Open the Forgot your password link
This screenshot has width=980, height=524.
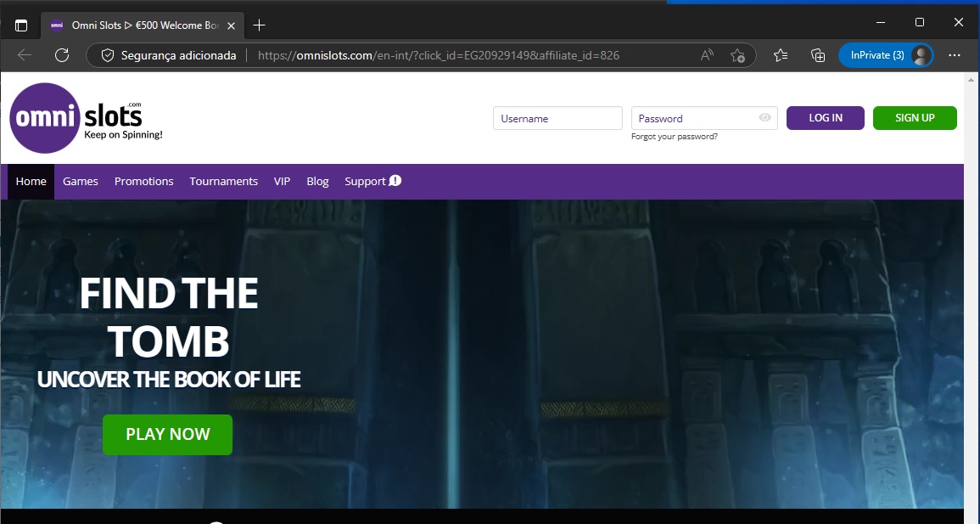tap(674, 136)
